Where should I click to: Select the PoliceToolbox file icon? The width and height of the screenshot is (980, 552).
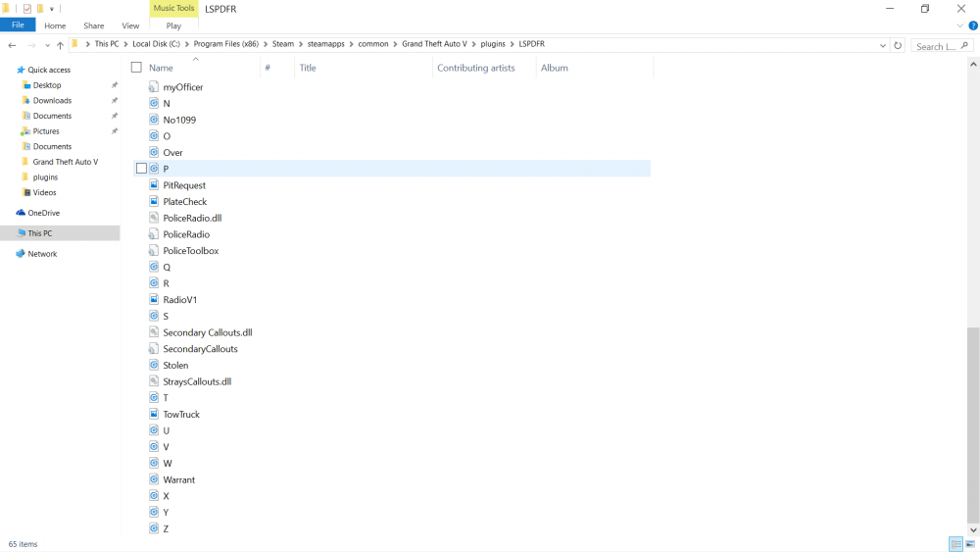click(x=154, y=250)
